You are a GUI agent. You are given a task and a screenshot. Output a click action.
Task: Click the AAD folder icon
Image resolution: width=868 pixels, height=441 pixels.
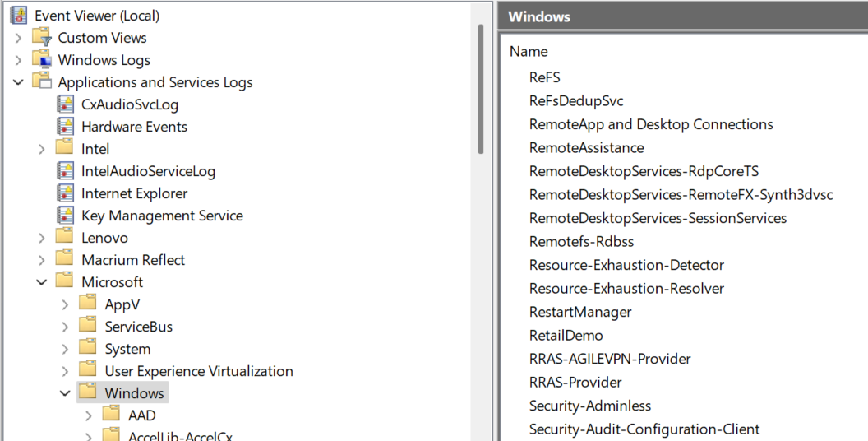111,413
